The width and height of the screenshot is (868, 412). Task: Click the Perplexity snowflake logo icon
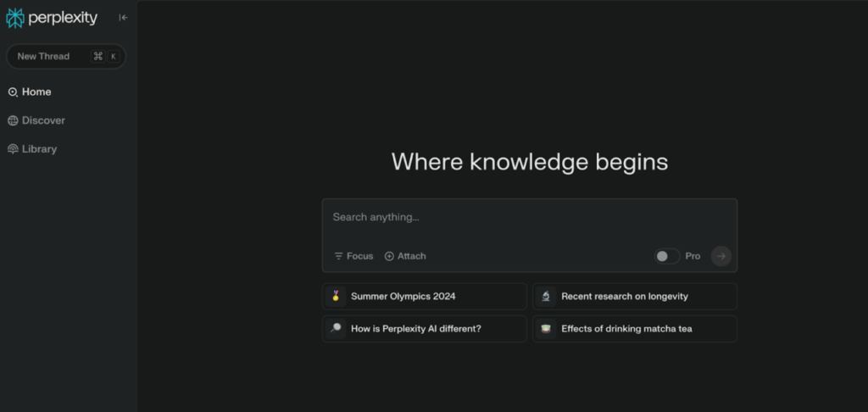pos(15,18)
